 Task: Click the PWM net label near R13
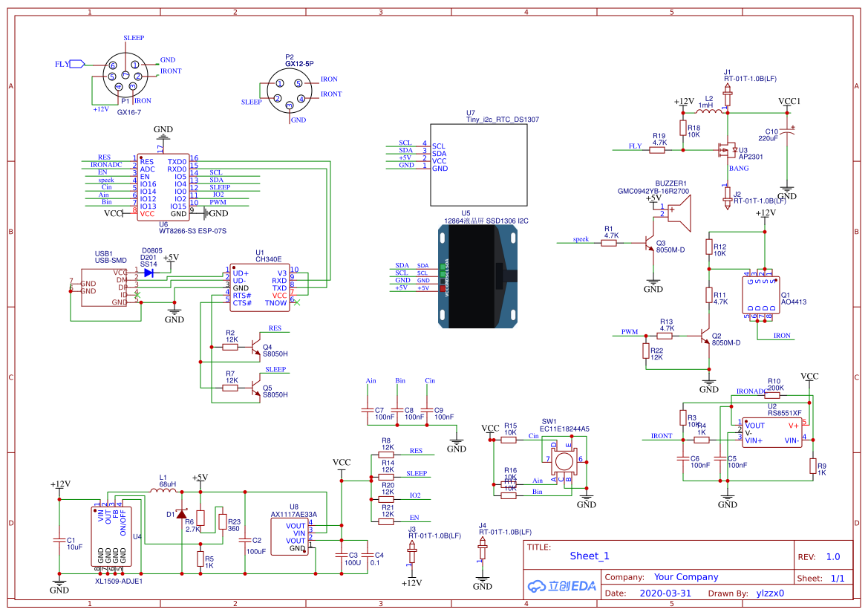[x=630, y=332]
